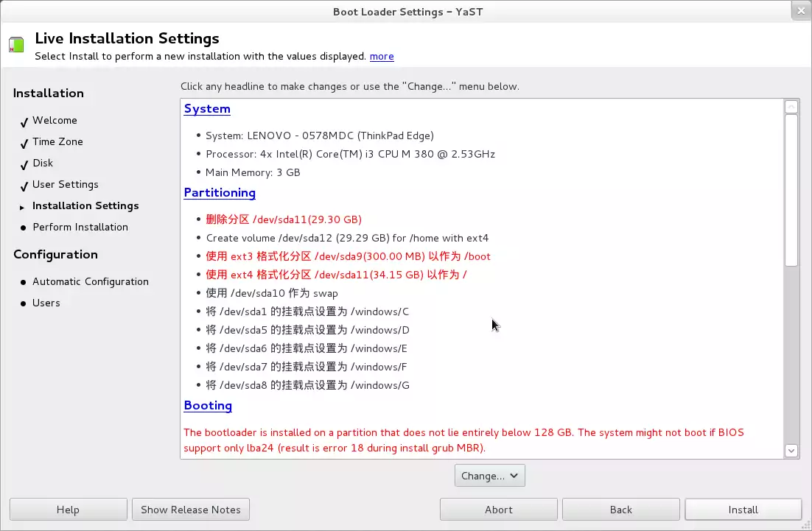
Task: Click the settings list vertical scrollbar thumb
Action: point(791,190)
